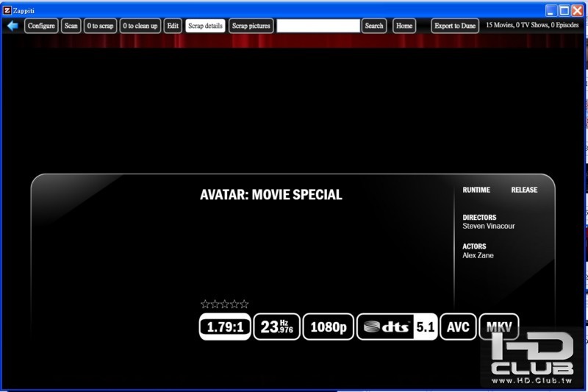This screenshot has width=588, height=392.
Task: Click Export to Dune
Action: click(x=455, y=26)
